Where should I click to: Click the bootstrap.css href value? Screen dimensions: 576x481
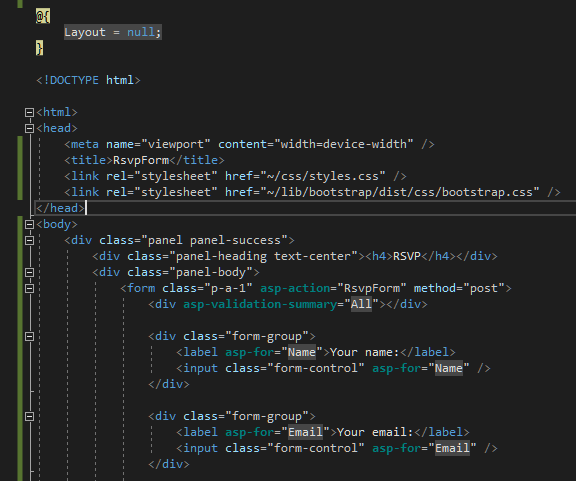(400, 192)
